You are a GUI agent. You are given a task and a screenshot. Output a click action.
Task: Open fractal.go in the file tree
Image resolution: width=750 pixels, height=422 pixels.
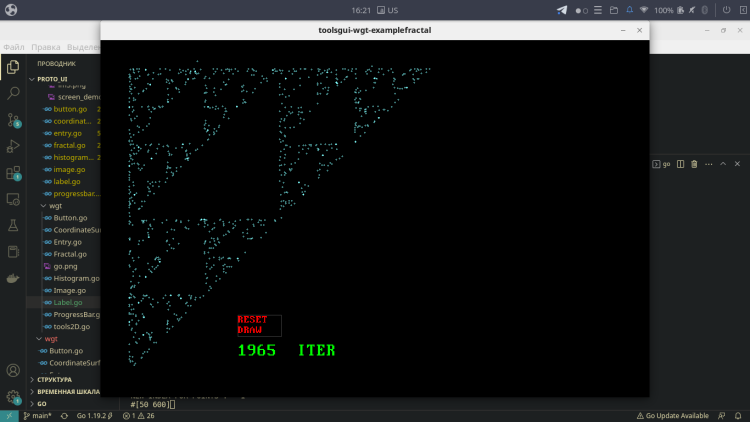(x=68, y=145)
